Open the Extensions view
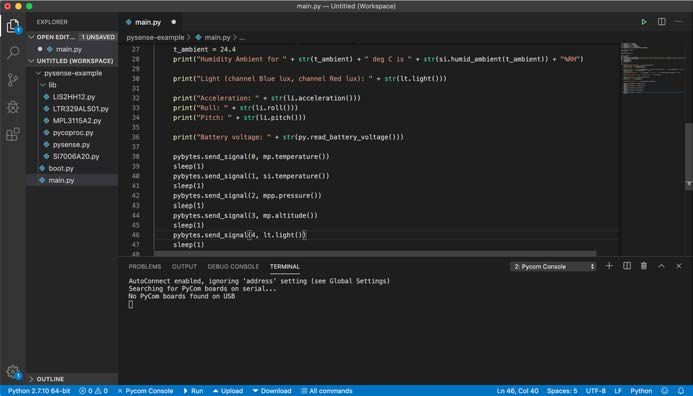693x396 pixels. pyautogui.click(x=13, y=133)
